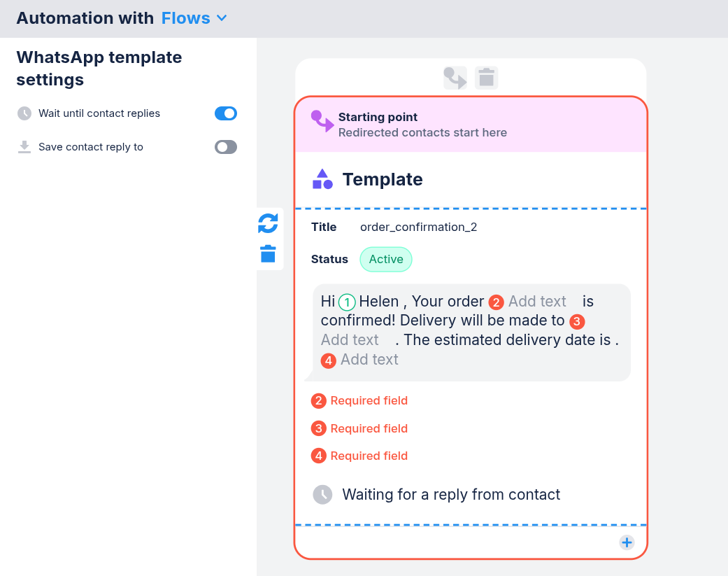Click the variable 4 Add text field
728x576 pixels.
coord(369,360)
